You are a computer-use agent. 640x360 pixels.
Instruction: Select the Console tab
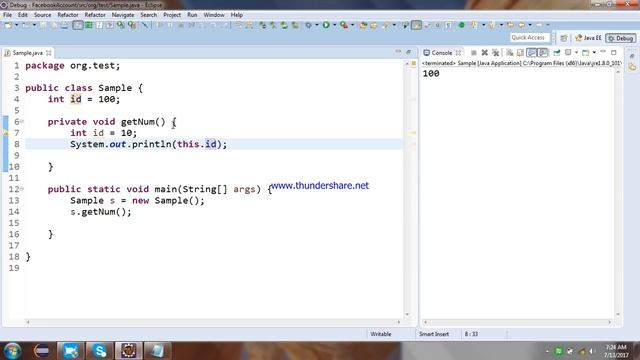pyautogui.click(x=442, y=53)
